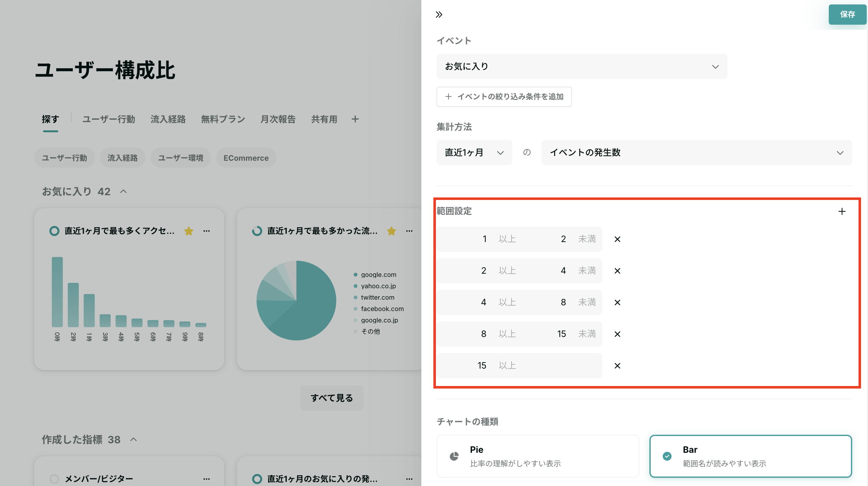The image size is (868, 486).
Task: Click the その他 legend entry
Action: click(x=367, y=331)
